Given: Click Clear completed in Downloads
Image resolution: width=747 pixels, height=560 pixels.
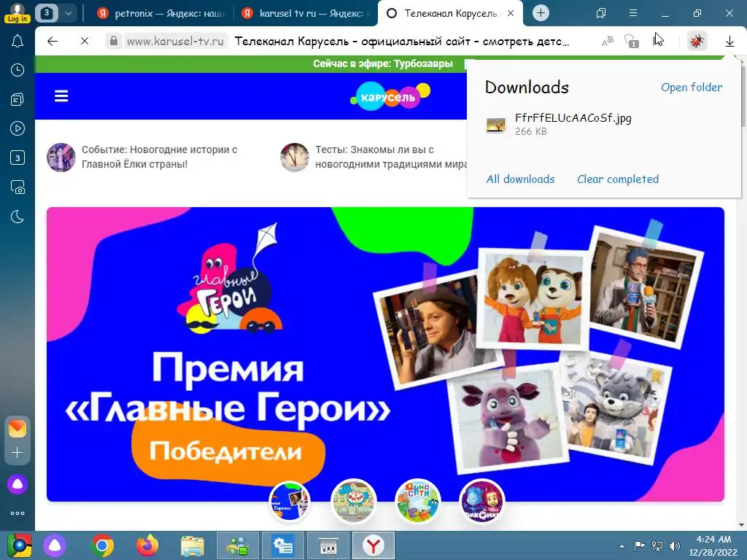Looking at the screenshot, I should 618,179.
